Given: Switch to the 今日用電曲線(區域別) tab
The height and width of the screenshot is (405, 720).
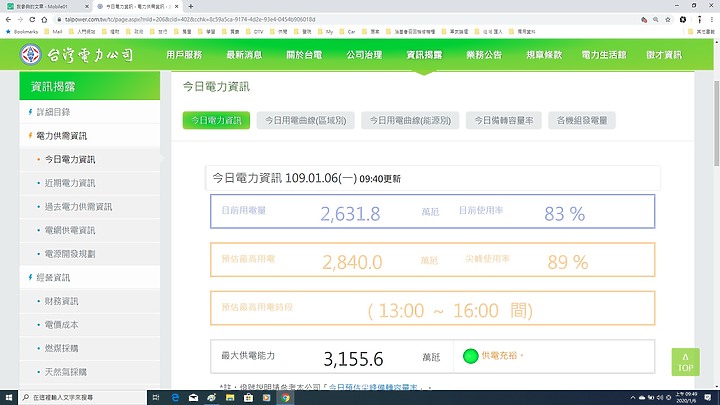Looking at the screenshot, I should coord(305,120).
